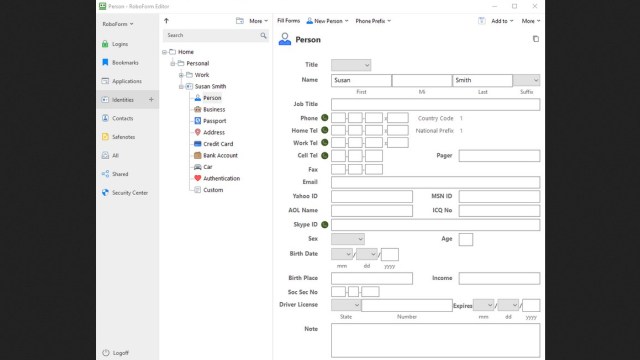Click the copy icon in Person header
640x360 pixels.
(x=536, y=39)
